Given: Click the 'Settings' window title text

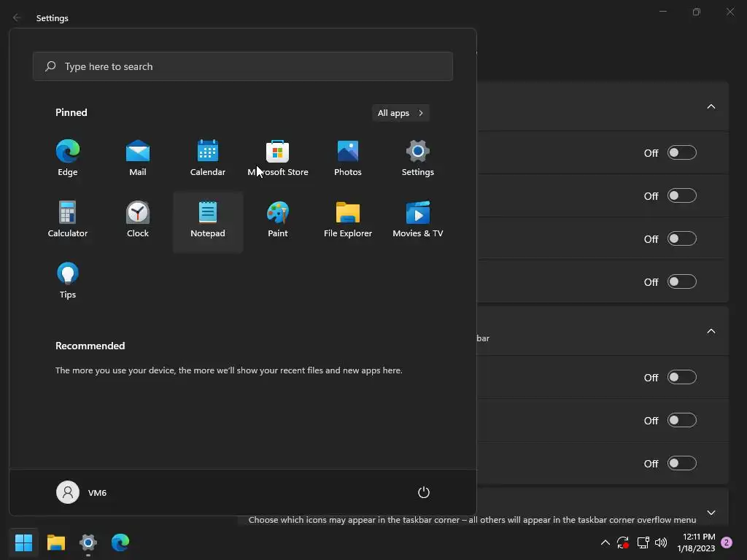Looking at the screenshot, I should (x=53, y=18).
